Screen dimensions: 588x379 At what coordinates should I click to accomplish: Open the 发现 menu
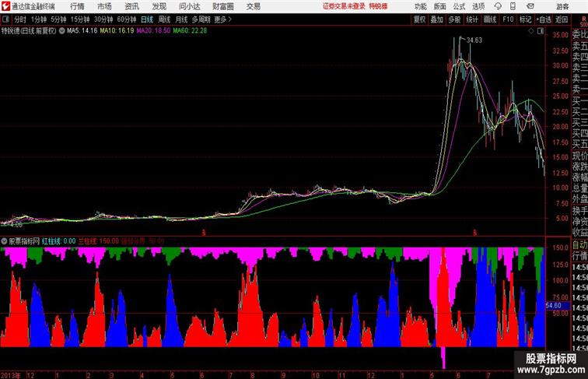pyautogui.click(x=159, y=6)
